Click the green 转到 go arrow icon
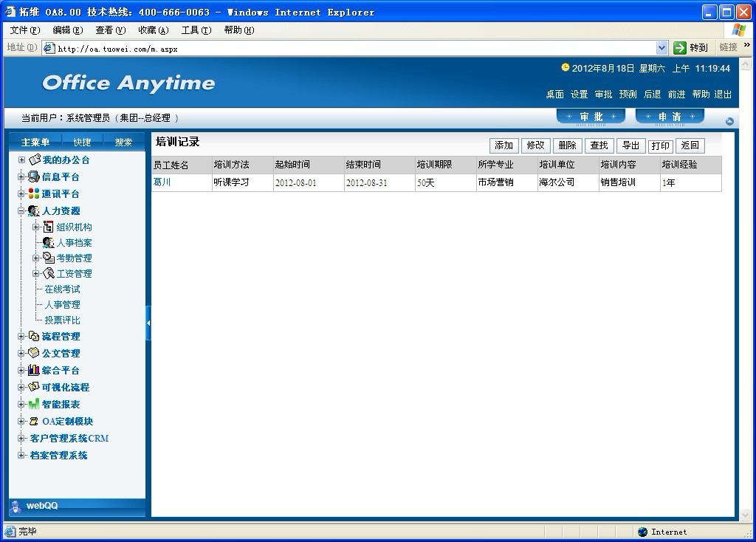This screenshot has width=756, height=542. point(680,47)
